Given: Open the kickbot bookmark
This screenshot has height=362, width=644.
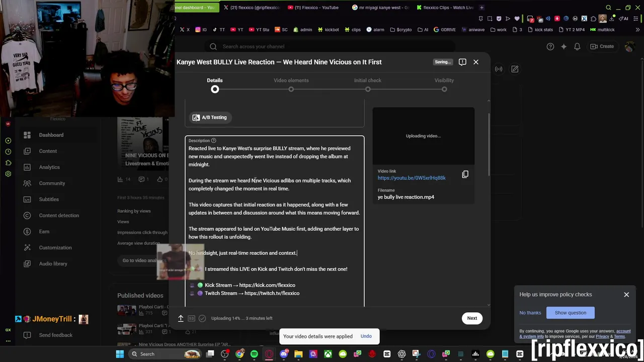Looking at the screenshot, I should 328,30.
